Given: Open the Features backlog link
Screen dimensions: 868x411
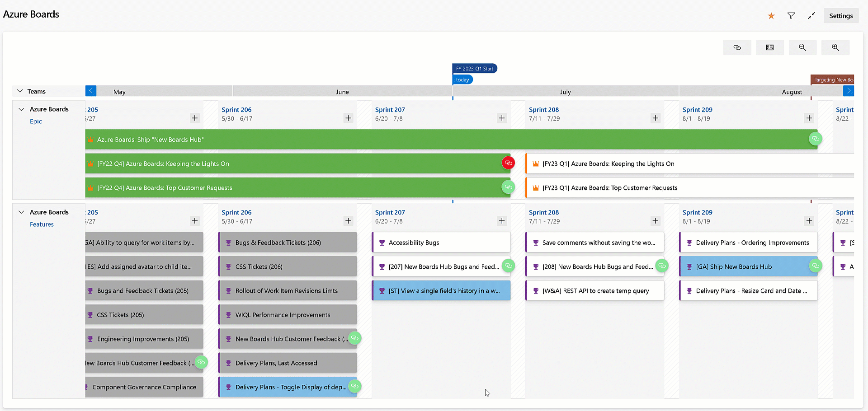Looking at the screenshot, I should pyautogui.click(x=42, y=224).
